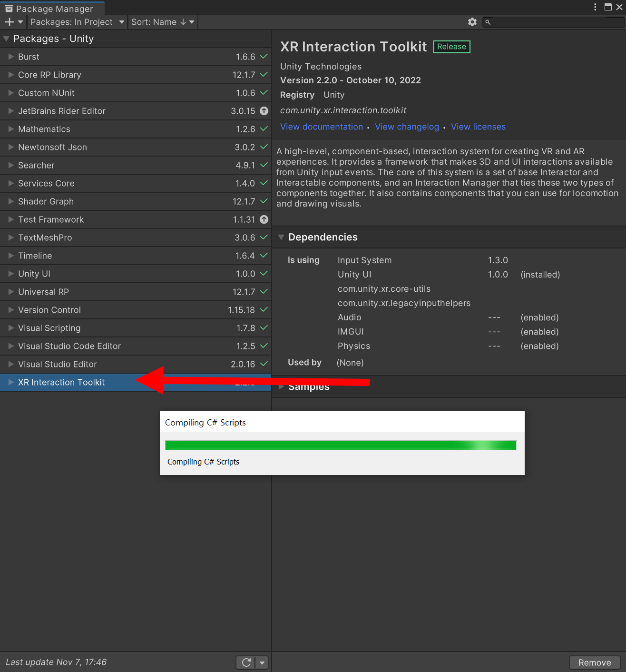Click the green Release tag
Screen dimensions: 626x672
(x=452, y=47)
